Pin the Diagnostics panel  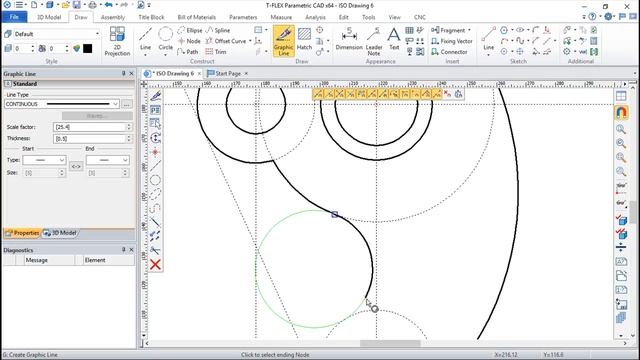[x=124, y=249]
